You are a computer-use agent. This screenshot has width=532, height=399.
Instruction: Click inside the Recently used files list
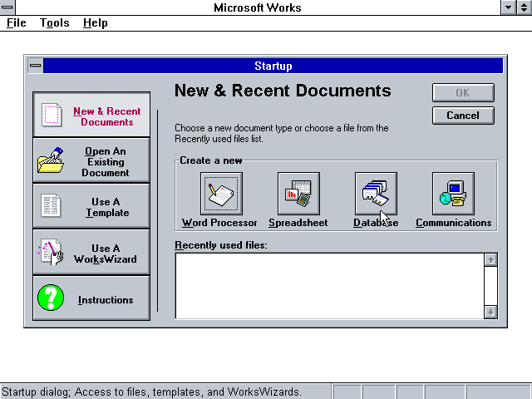tap(330, 286)
